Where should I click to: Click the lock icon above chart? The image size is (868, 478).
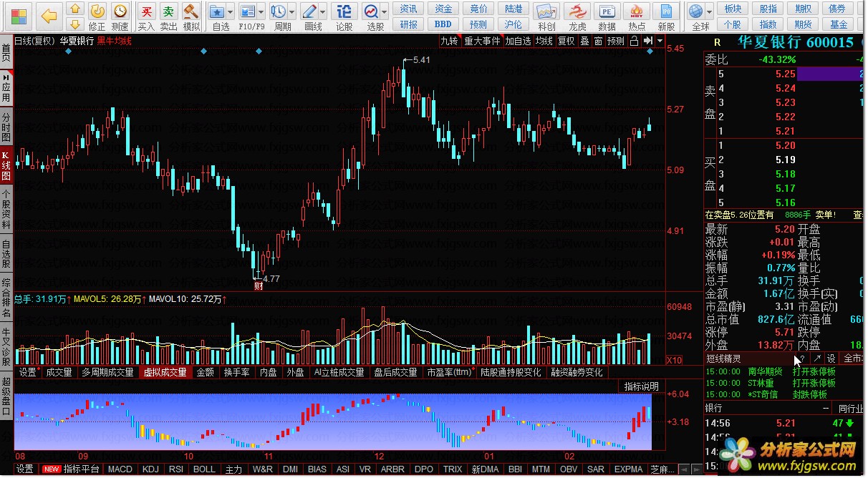tap(634, 41)
